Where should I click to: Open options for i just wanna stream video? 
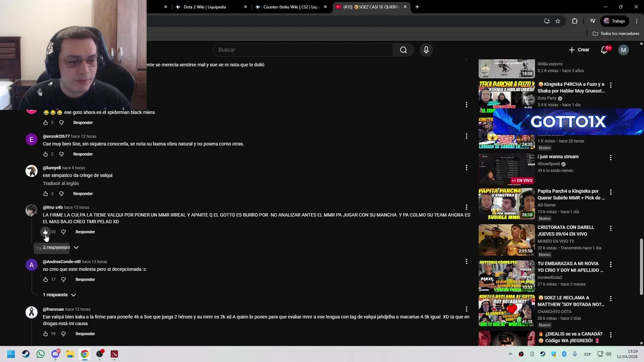(x=611, y=157)
